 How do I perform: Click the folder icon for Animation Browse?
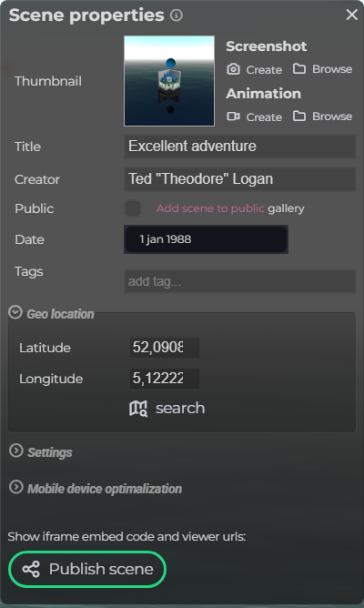point(298,116)
